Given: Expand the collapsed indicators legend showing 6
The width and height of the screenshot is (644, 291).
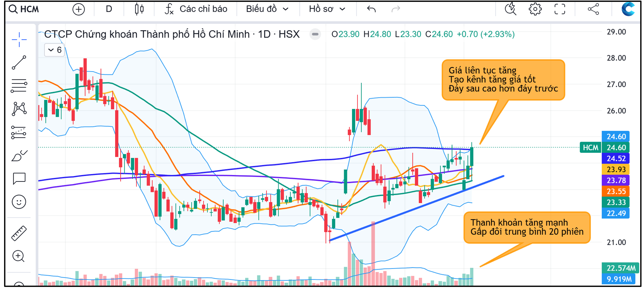Looking at the screenshot, I should 55,50.
